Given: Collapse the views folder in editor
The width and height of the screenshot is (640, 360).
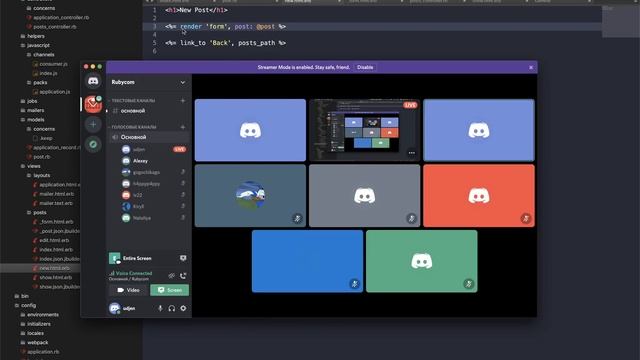Looking at the screenshot, I should coord(33,166).
